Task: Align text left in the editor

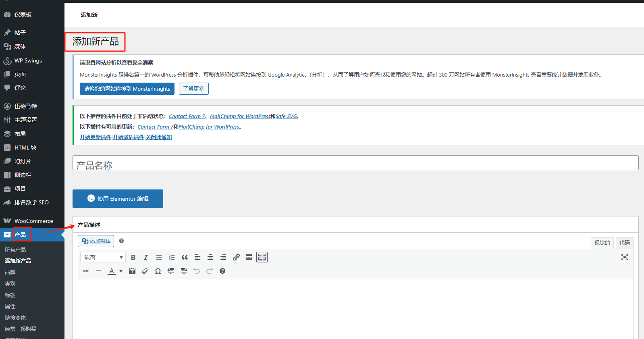Action: pos(197,257)
